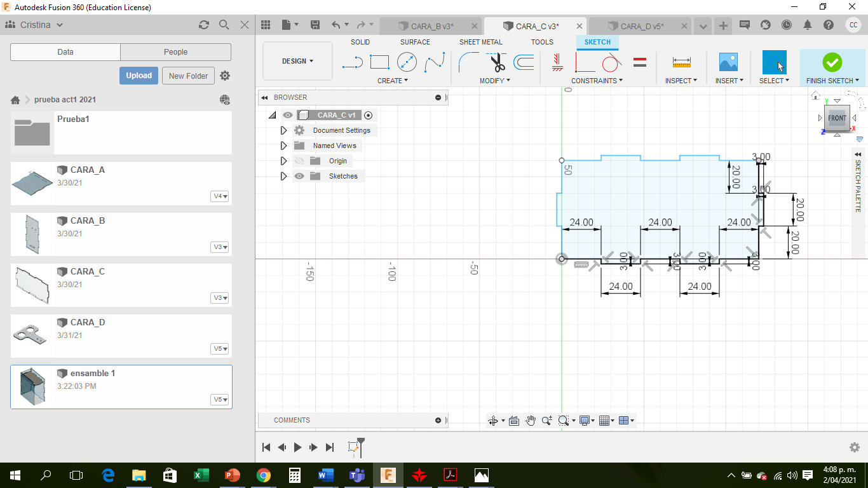The height and width of the screenshot is (488, 868).
Task: Click the Select tool icon
Action: click(774, 62)
